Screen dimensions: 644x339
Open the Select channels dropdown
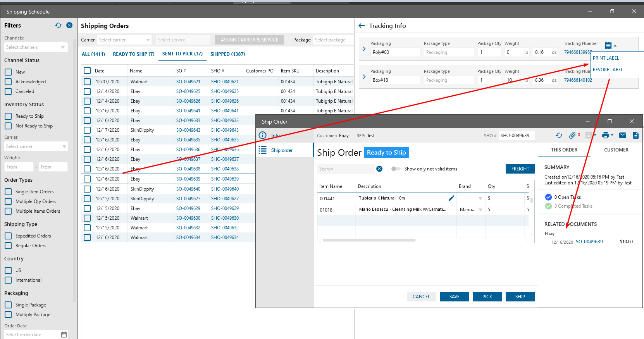coord(36,47)
